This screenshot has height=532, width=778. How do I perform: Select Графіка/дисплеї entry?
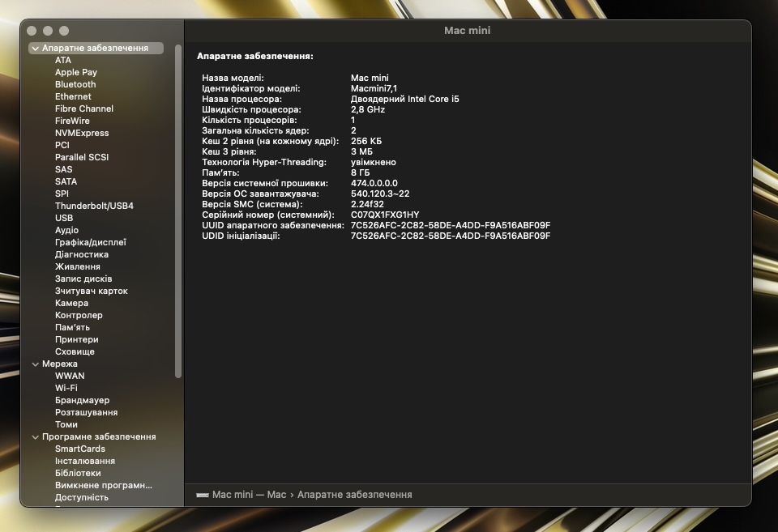pyautogui.click(x=91, y=242)
